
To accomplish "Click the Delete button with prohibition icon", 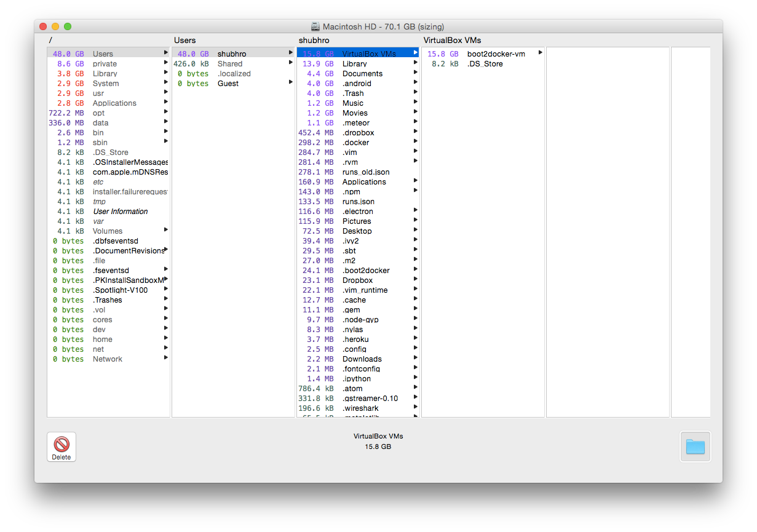I will pyautogui.click(x=61, y=447).
